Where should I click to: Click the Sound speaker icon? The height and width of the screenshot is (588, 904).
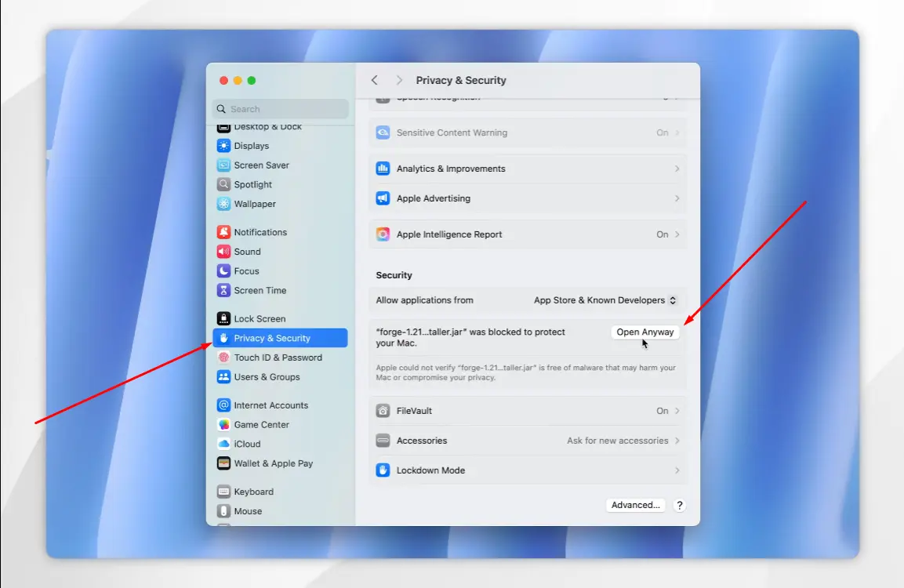tap(223, 252)
